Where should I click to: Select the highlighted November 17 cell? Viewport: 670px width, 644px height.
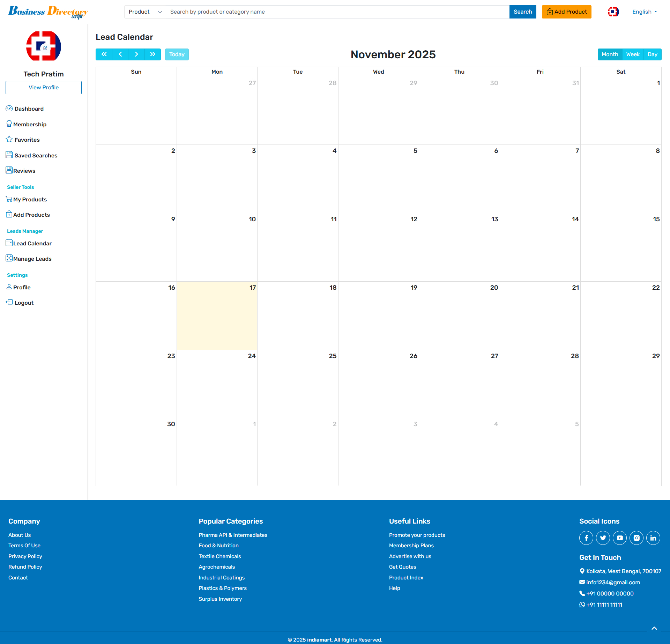(x=217, y=316)
